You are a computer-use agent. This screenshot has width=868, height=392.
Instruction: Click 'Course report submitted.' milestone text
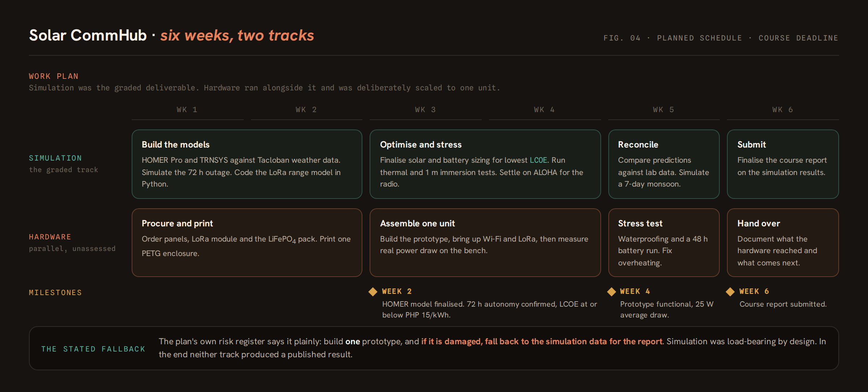tap(783, 304)
